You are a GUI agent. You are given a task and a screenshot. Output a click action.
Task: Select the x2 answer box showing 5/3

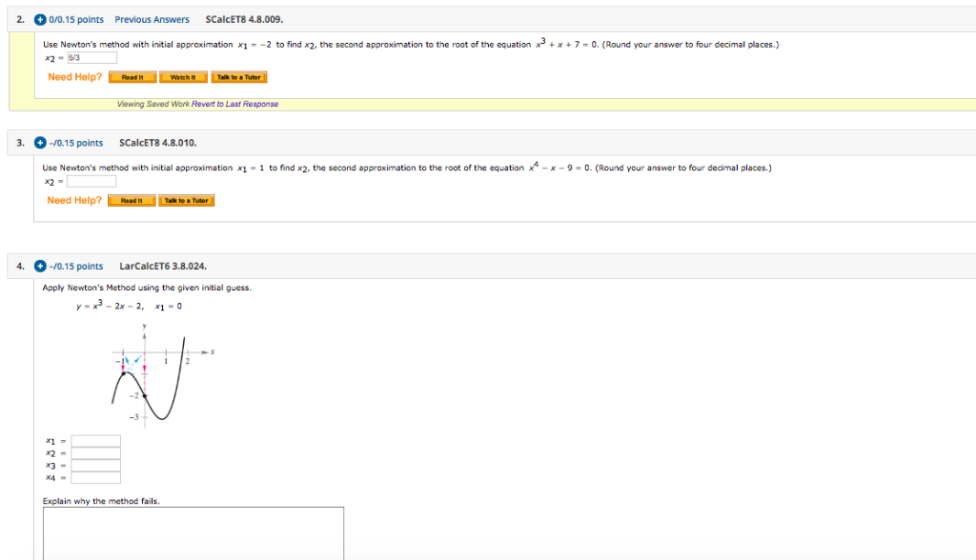pyautogui.click(x=91, y=56)
